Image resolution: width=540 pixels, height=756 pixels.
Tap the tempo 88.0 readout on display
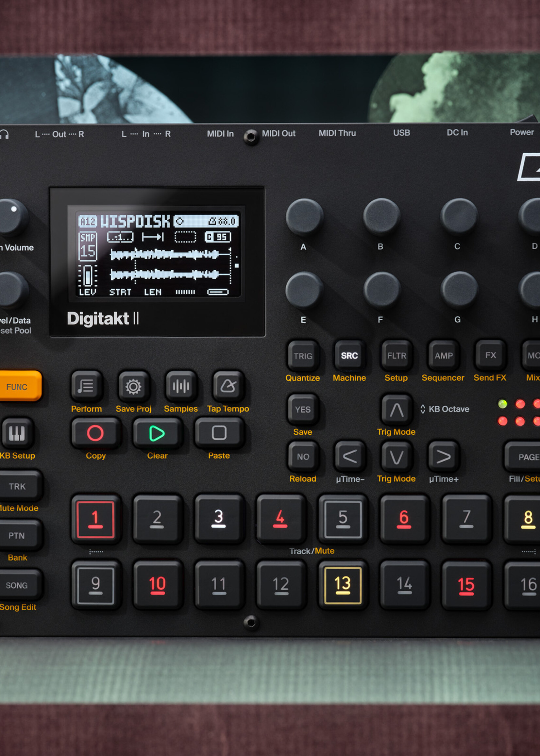tap(222, 221)
